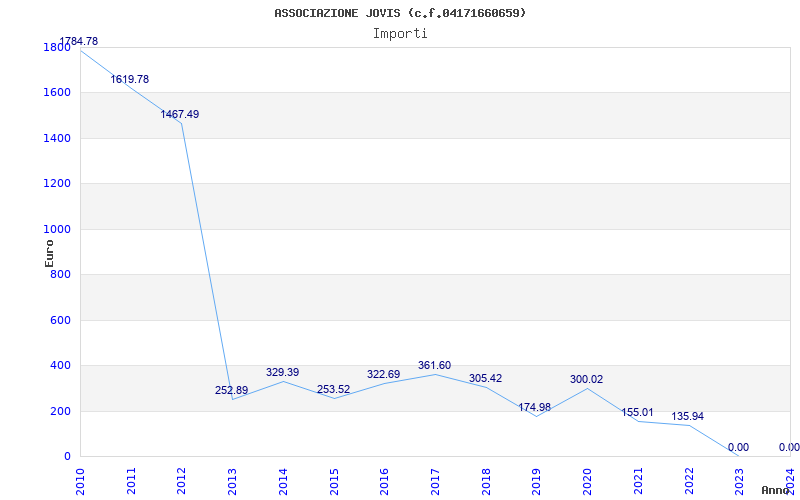800x500 pixels.
Task: Click x-axis year 2013
Action: click(x=232, y=481)
